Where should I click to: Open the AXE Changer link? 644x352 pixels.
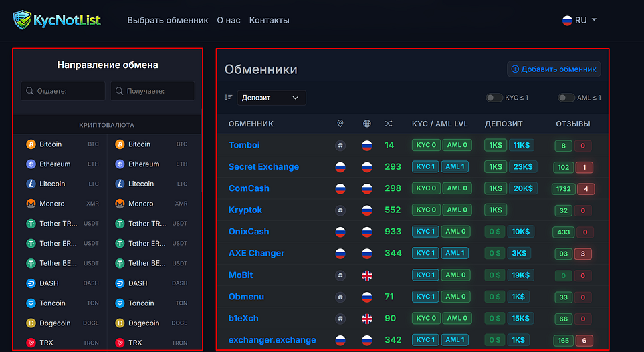(x=256, y=253)
